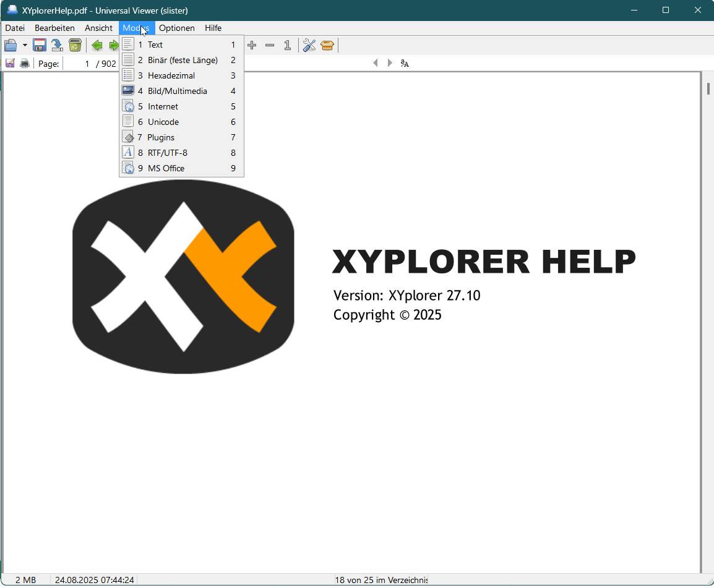
Task: Select Hexadezimal mode from the menu
Action: pyautogui.click(x=171, y=75)
